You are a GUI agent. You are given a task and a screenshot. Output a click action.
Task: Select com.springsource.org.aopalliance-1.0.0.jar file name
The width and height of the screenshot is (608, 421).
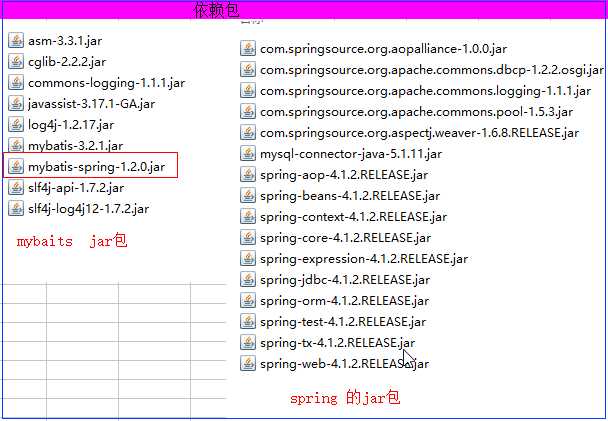pyautogui.click(x=383, y=49)
